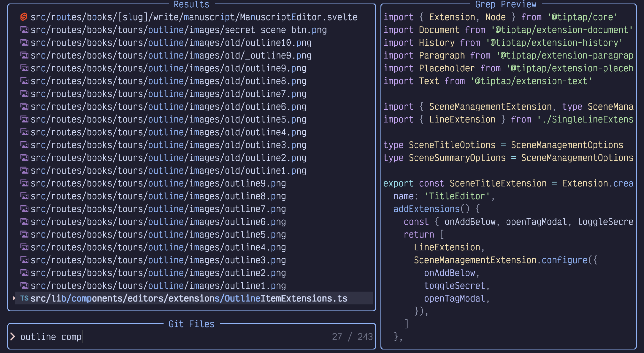Viewport: 644px width, 353px height.
Task: Click the 'Grep Preview' panel title
Action: (506, 4)
